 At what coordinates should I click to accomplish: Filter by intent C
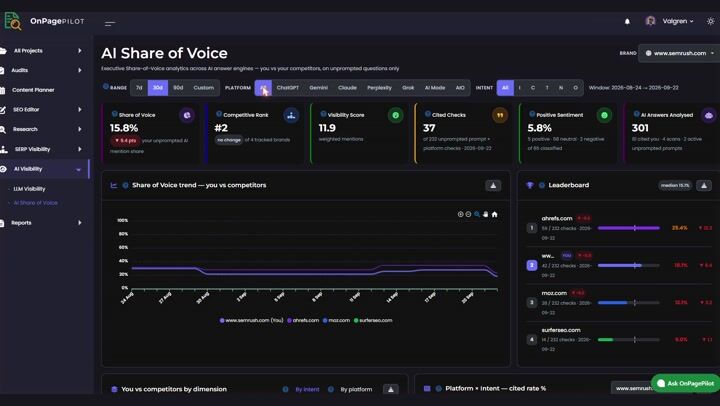[x=533, y=88]
